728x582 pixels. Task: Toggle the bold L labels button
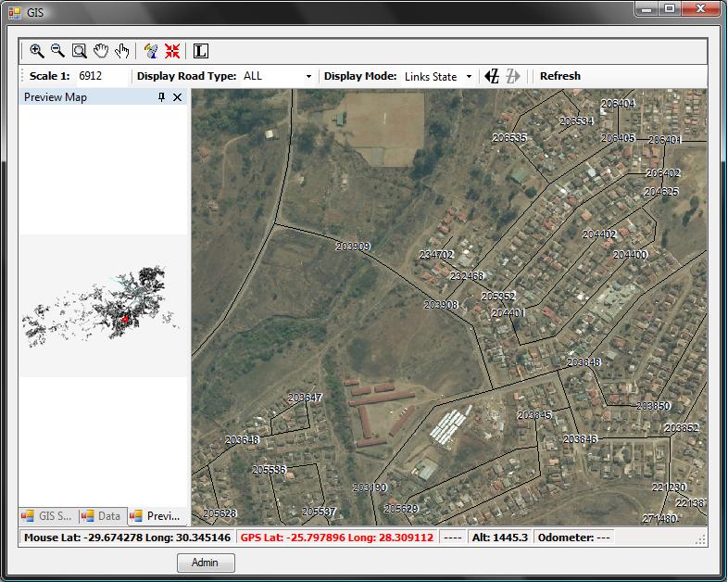[x=201, y=52]
